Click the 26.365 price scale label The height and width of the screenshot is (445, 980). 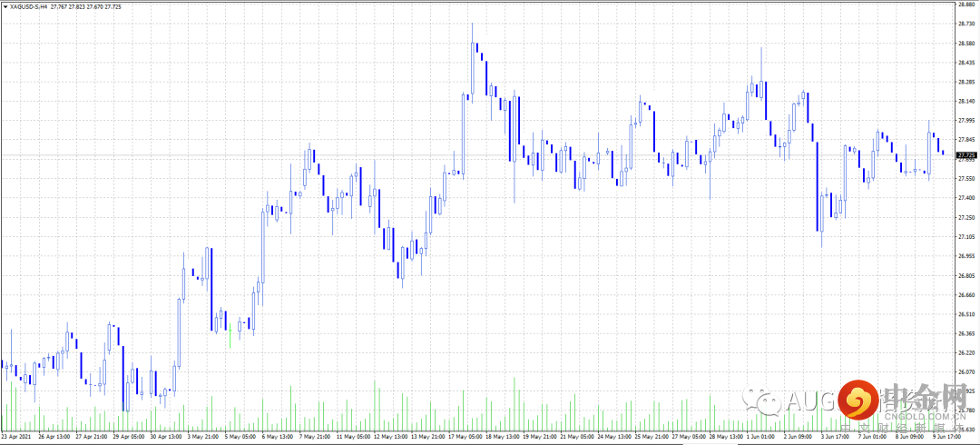965,334
